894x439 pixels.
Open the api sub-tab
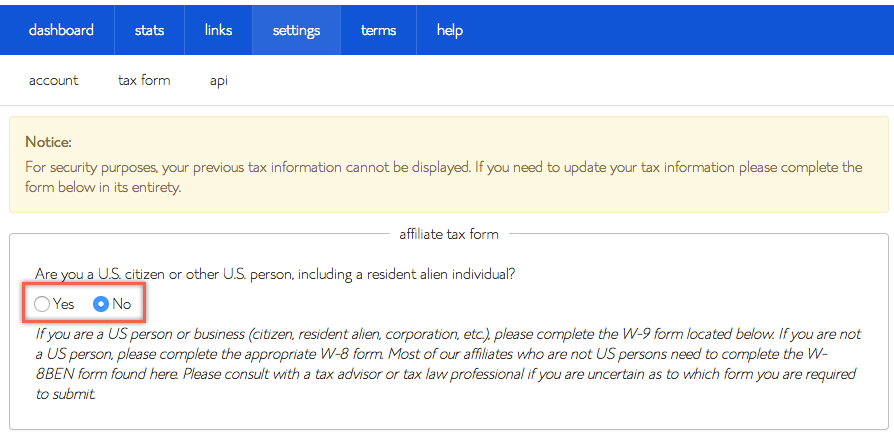tap(219, 80)
